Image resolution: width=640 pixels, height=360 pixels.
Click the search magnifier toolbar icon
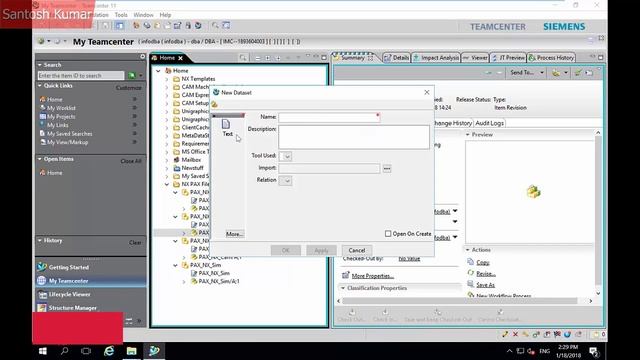(x=215, y=25)
